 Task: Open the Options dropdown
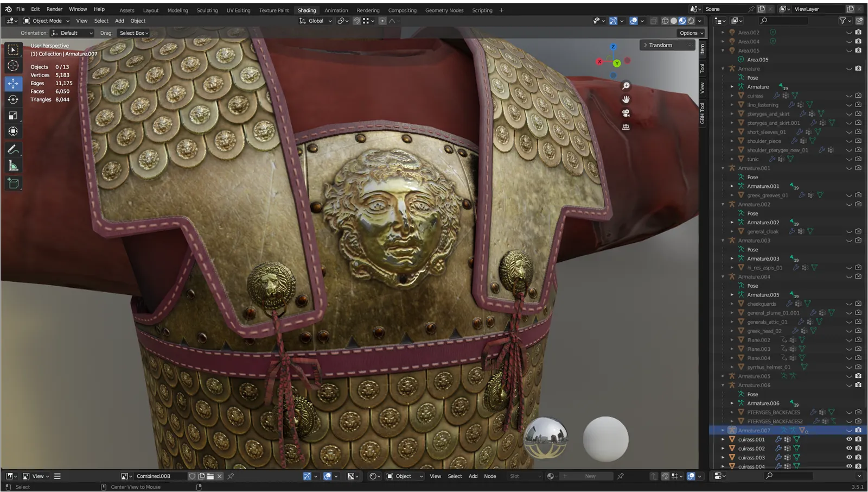pyautogui.click(x=691, y=33)
